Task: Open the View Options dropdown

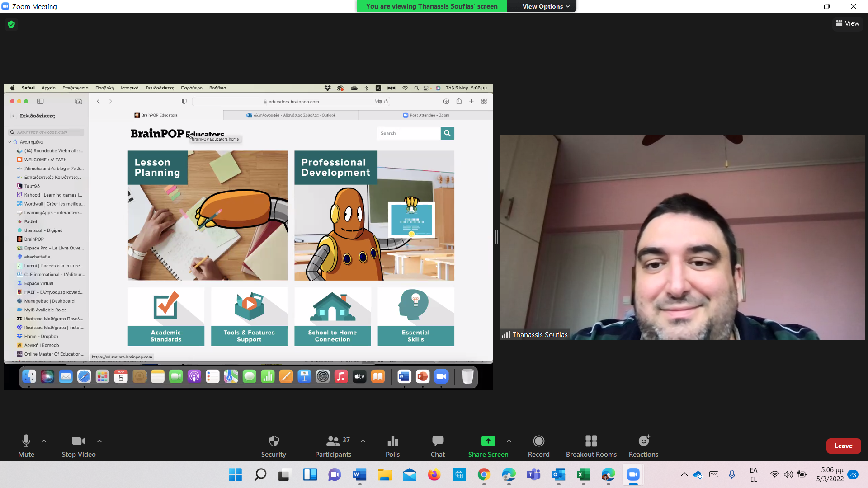Action: pos(546,6)
